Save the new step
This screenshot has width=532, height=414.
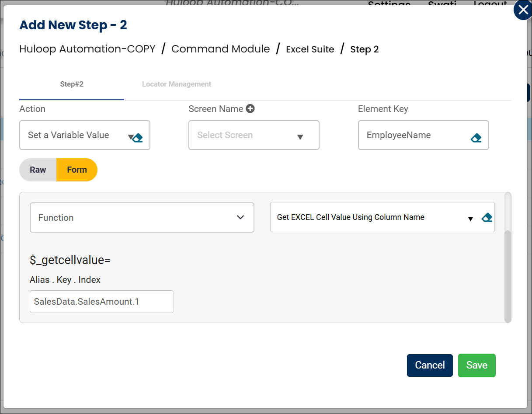pos(476,365)
